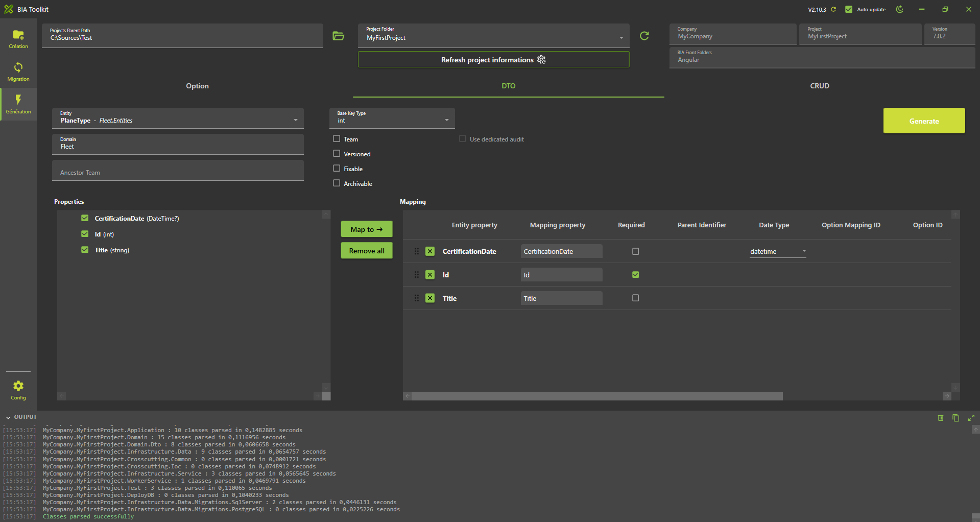
Task: Open the Base Key Type dropdown
Action: pos(392,118)
